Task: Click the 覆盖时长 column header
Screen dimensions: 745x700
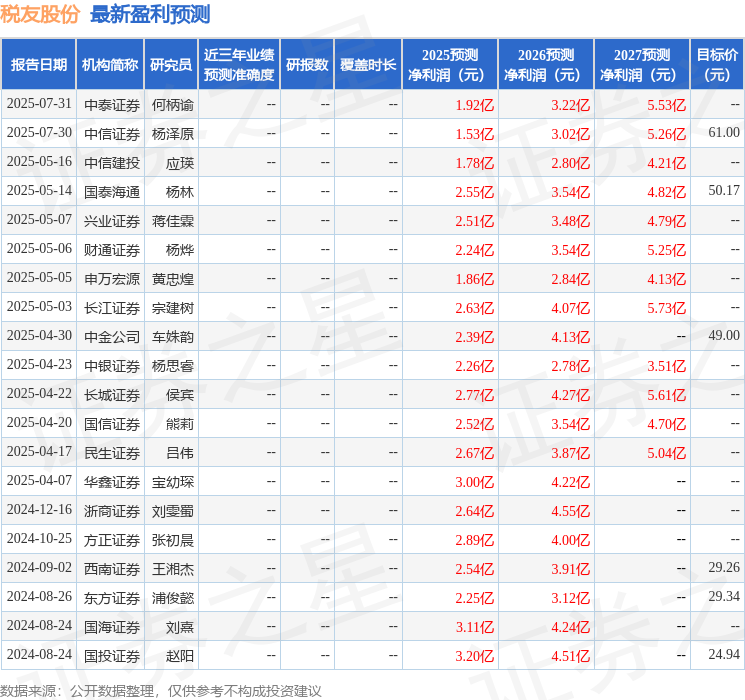Action: tap(368, 65)
